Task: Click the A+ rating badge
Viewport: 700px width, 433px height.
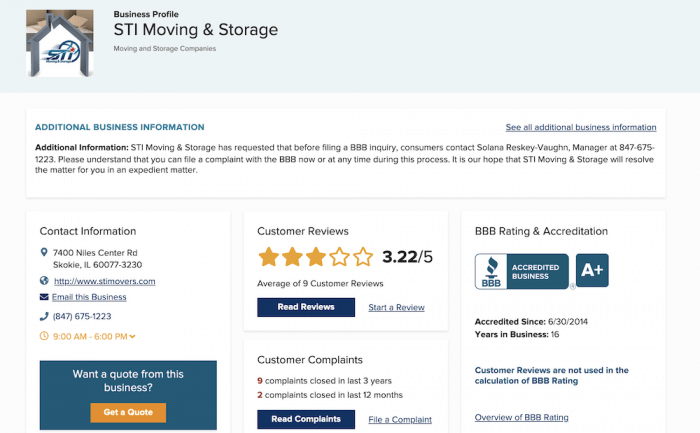Action: pyautogui.click(x=592, y=270)
